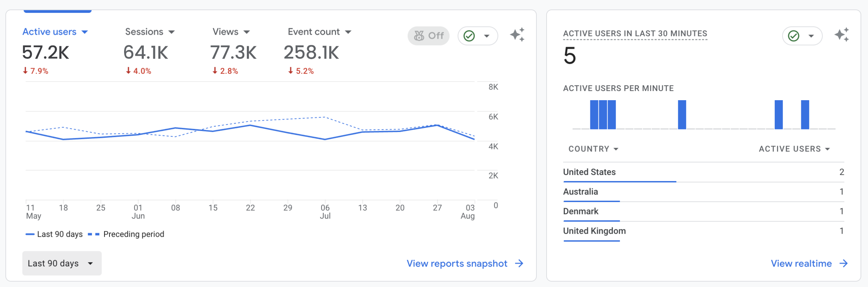Expand the Last 90 days date range selector
This screenshot has height=287, width=868.
coord(62,263)
